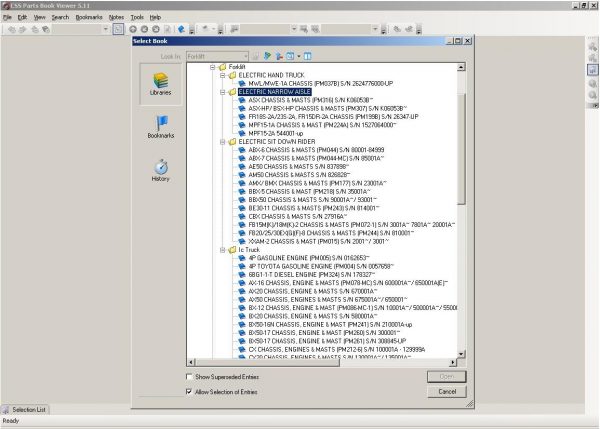
Task: Click the view mode icon in dialog toolbar
Action: [x=290, y=56]
